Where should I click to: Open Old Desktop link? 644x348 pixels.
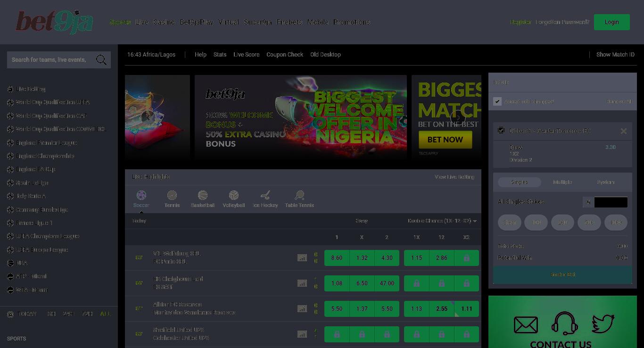(325, 55)
